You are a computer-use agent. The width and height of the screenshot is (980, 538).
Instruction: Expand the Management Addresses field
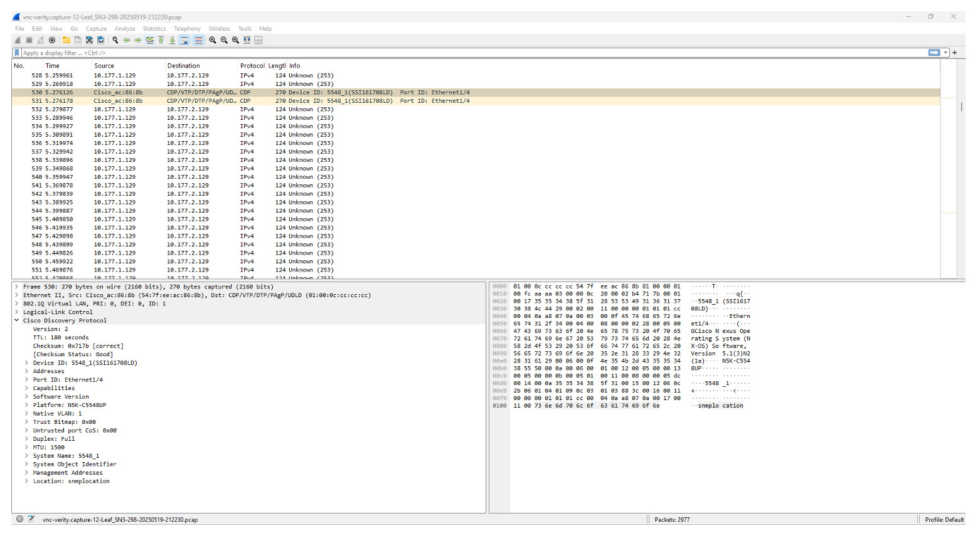[x=26, y=473]
